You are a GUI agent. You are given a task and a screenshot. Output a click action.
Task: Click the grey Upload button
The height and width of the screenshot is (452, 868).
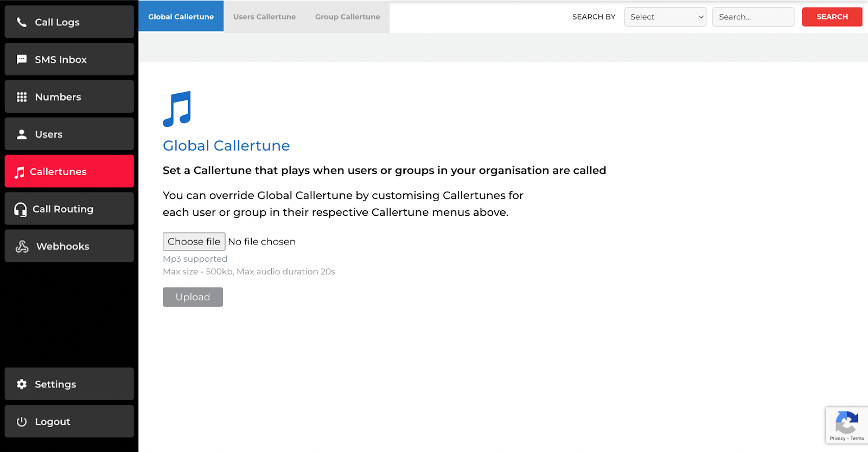pyautogui.click(x=193, y=297)
